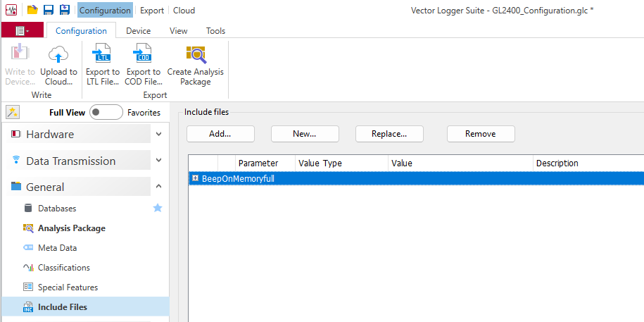Export to LTL File icon
The width and height of the screenshot is (644, 322).
tap(102, 54)
